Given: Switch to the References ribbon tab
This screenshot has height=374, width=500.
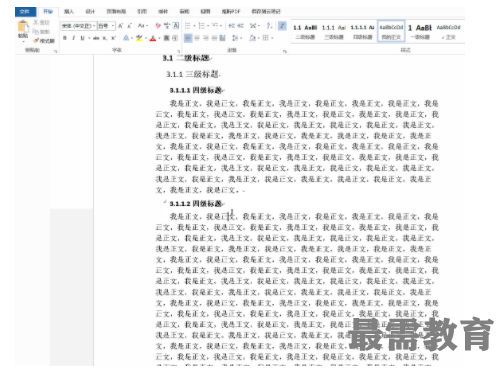Looking at the screenshot, I should pyautogui.click(x=142, y=12).
